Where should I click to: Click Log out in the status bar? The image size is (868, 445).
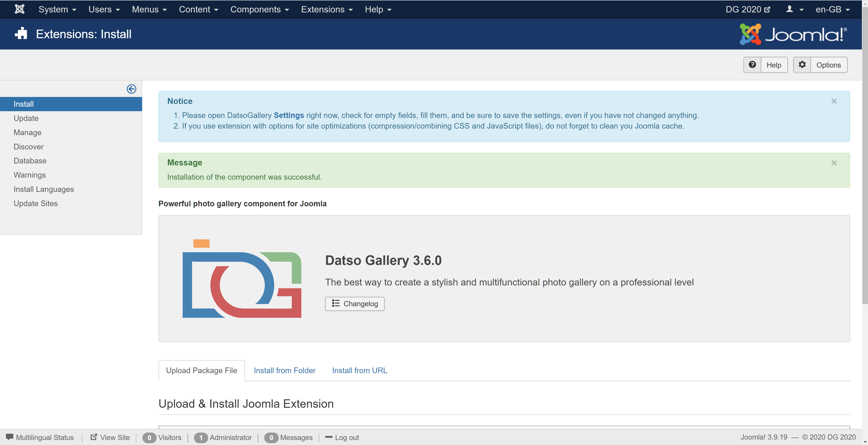(x=342, y=437)
